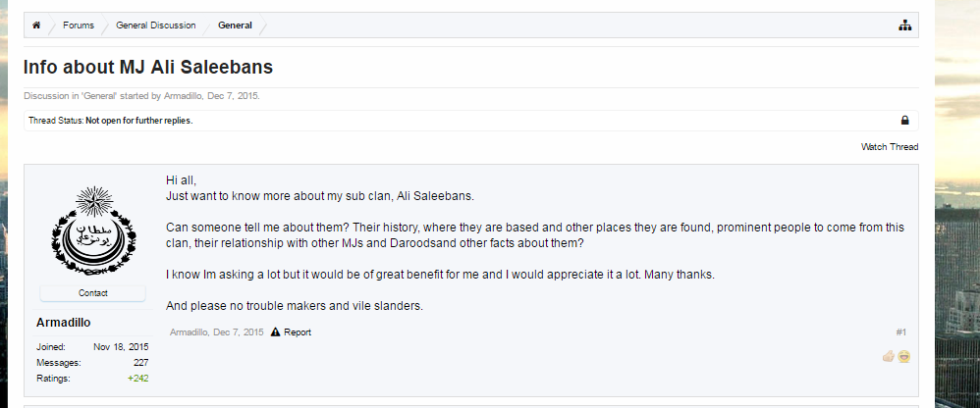The height and width of the screenshot is (408, 980).
Task: Click the +242 ratings count
Action: (137, 378)
